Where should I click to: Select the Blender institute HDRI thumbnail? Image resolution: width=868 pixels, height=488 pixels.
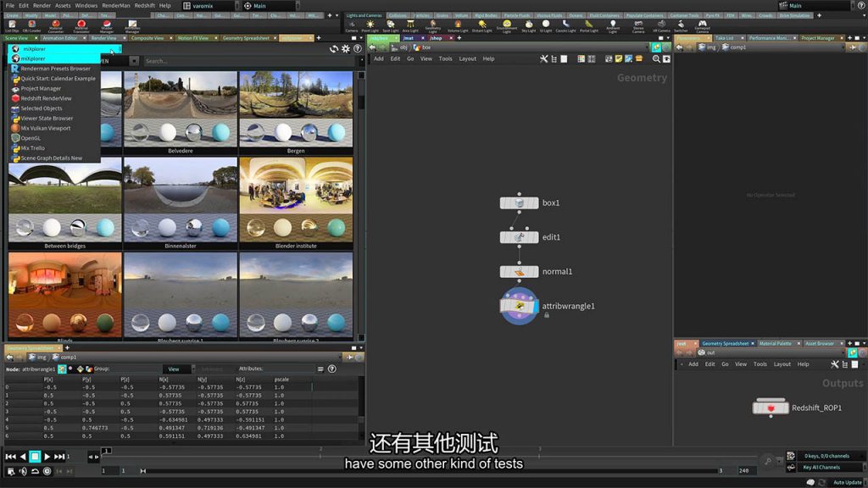click(x=296, y=203)
